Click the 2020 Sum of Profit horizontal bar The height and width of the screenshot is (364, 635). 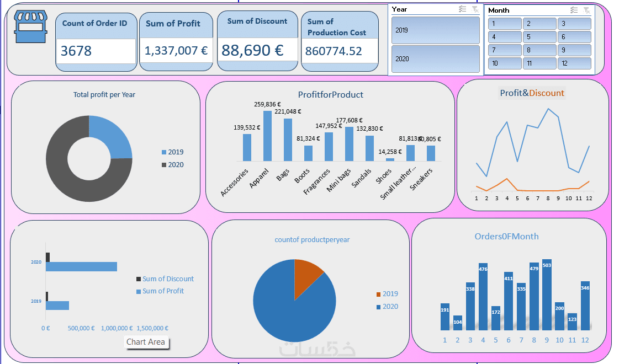tap(81, 267)
